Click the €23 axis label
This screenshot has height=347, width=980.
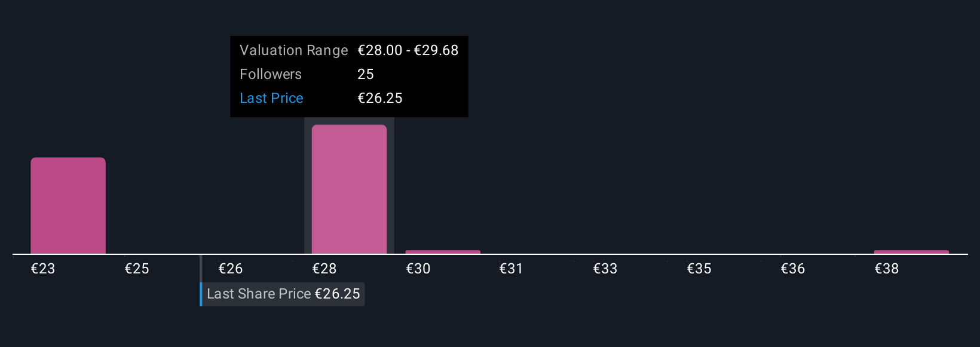click(x=43, y=269)
